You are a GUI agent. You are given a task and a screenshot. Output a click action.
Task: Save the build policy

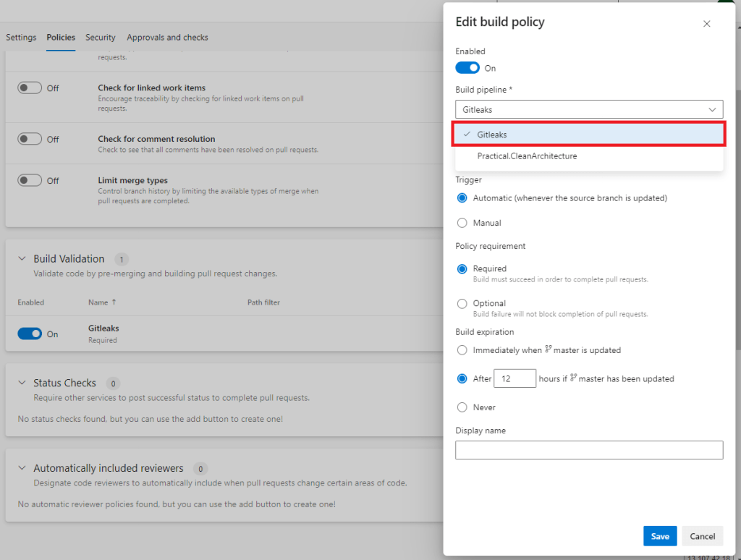tap(659, 536)
